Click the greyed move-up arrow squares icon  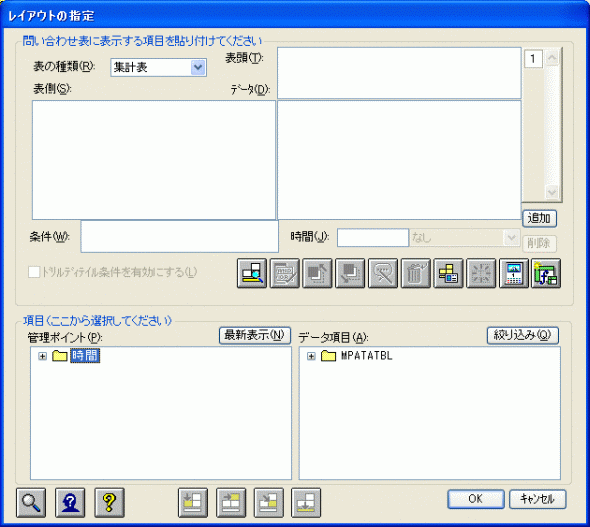click(x=317, y=273)
